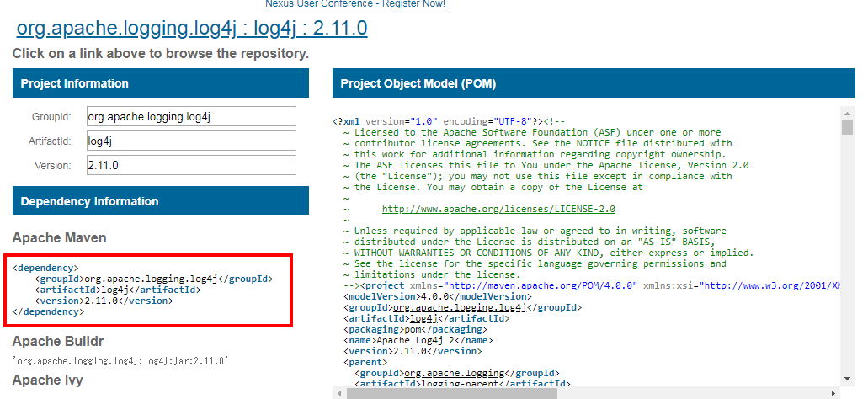The width and height of the screenshot is (868, 399).
Task: Click Buildr string 'org.apache.logging.log4j:log4j:jar:2.11.0'
Action: [120, 361]
